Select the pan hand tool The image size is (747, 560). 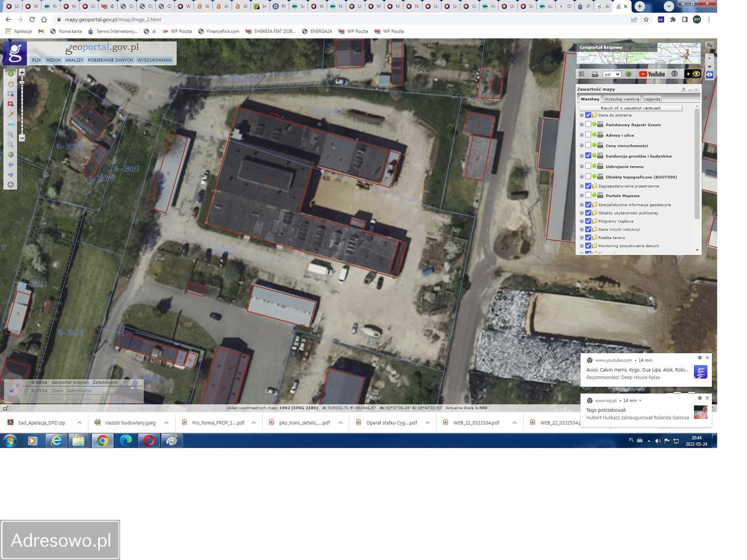click(x=11, y=84)
